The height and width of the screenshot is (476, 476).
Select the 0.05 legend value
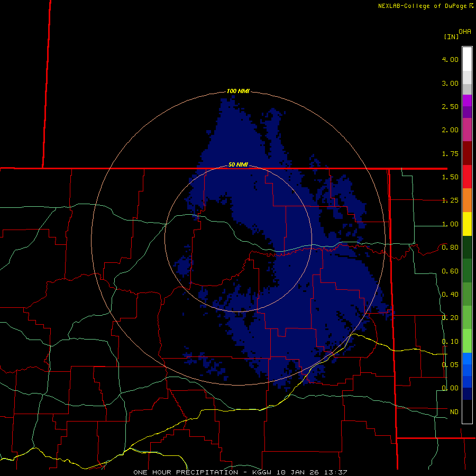450,364
